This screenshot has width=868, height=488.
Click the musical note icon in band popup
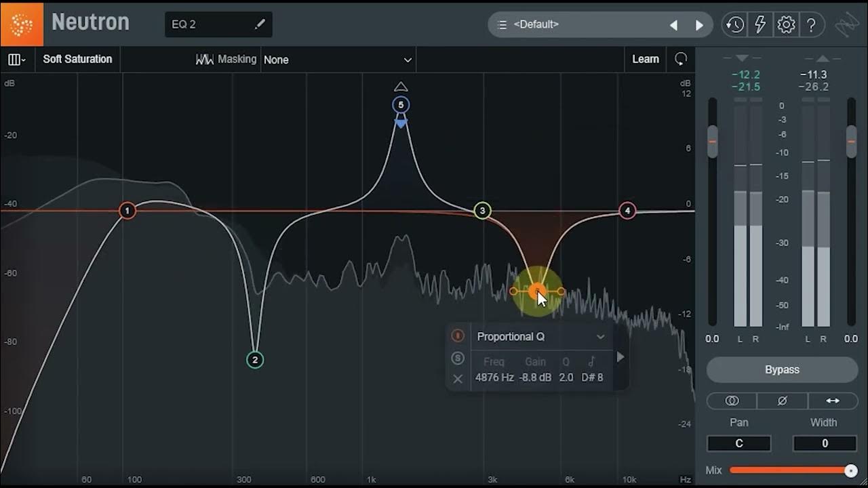[591, 362]
